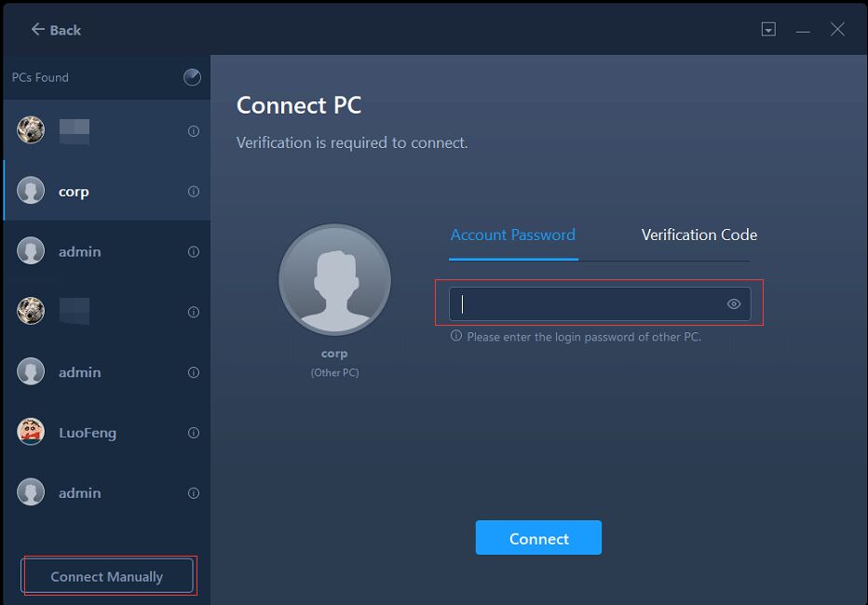The image size is (868, 605).
Task: Open info icon for corp PC
Action: pos(193,192)
